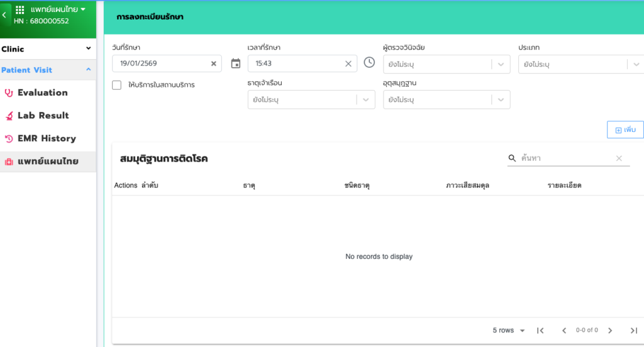Open the ผู้ตรวจวินิจฉัย dropdown
Screen dimensions: 644x347
point(501,64)
